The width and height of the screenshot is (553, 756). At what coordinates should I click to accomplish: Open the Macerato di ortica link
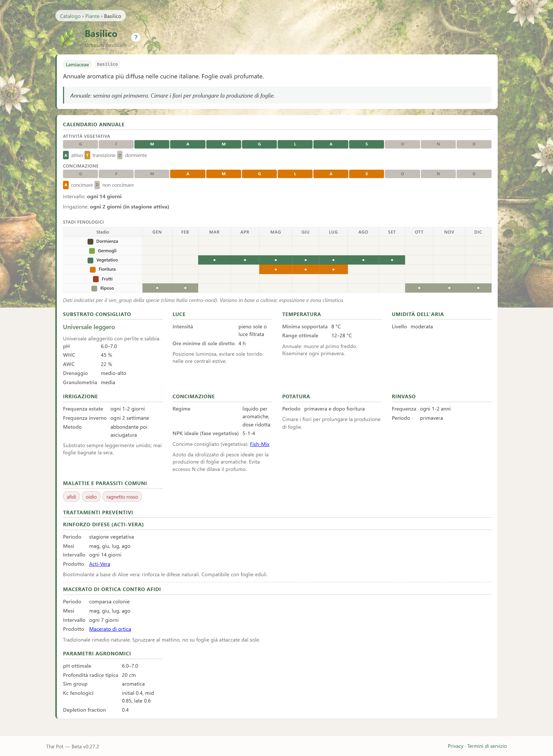[x=110, y=629]
